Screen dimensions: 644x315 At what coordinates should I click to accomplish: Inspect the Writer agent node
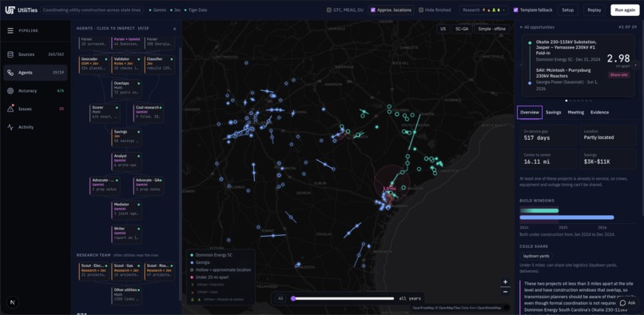coord(126,234)
